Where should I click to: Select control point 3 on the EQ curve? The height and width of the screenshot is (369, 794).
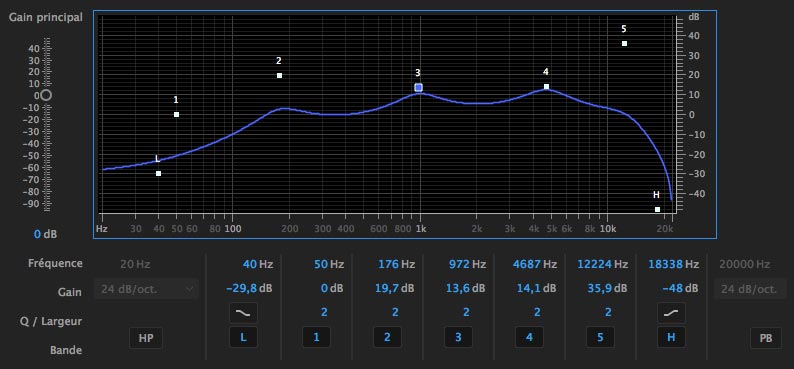(x=418, y=88)
